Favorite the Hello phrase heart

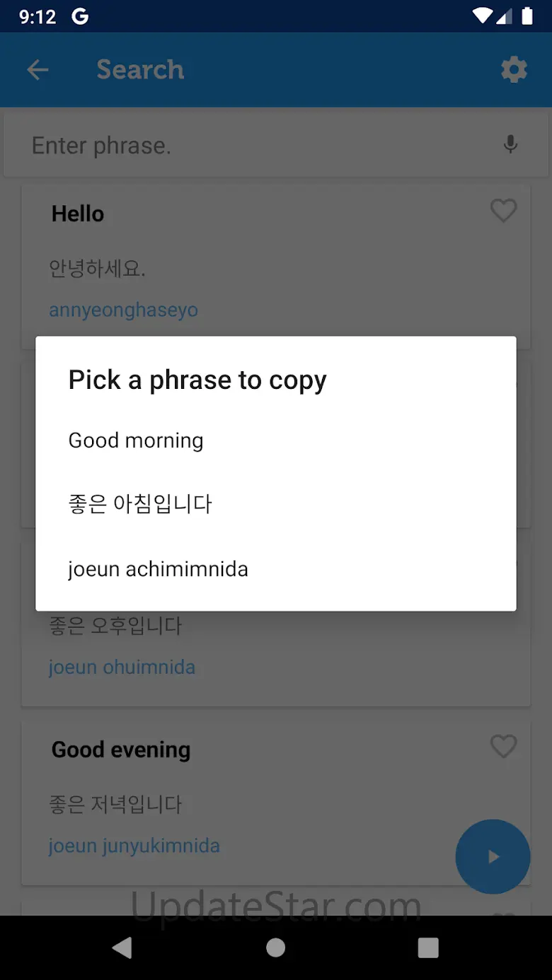[503, 211]
